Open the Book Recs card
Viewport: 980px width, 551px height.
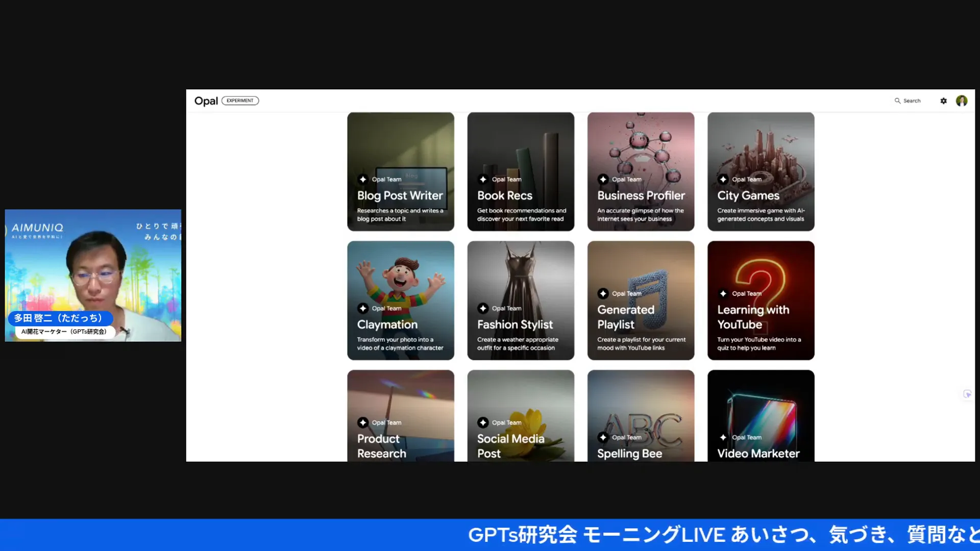[521, 171]
